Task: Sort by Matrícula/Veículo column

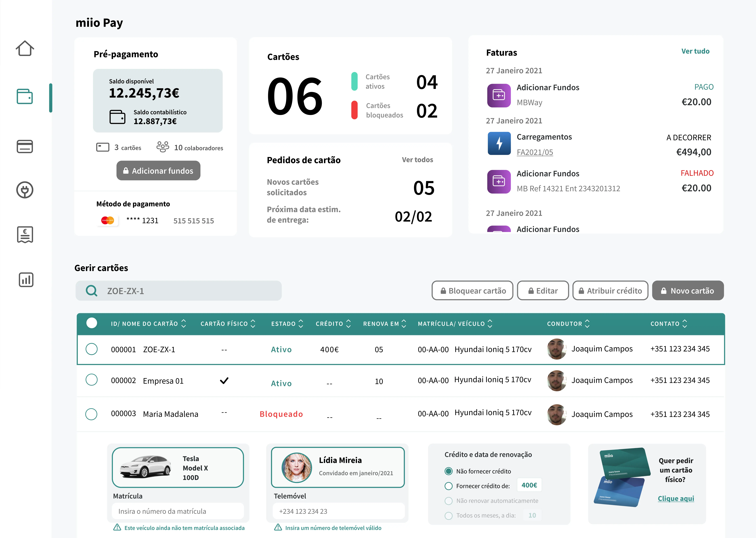Action: [x=490, y=324]
